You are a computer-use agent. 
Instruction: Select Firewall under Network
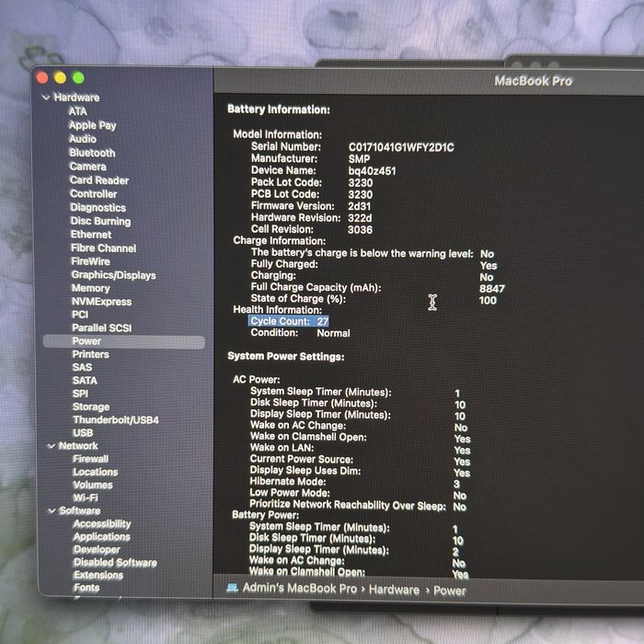(x=91, y=459)
